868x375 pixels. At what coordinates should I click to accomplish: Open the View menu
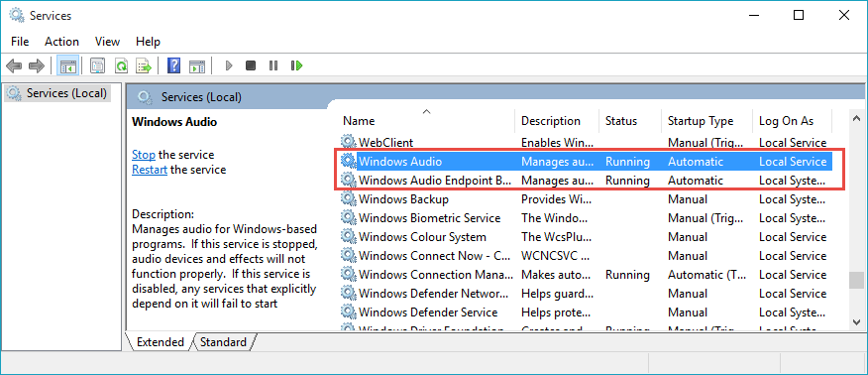[107, 42]
